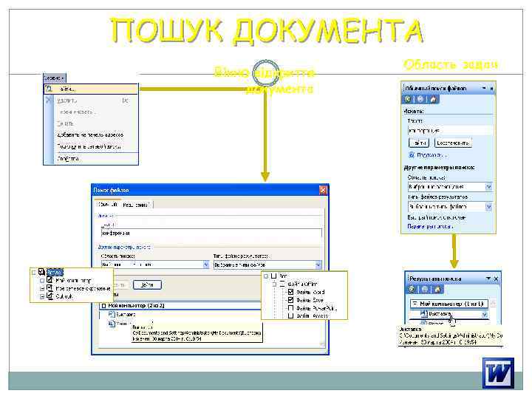The height and width of the screenshot is (399, 532).
Task: Close the file search task pane
Action: [x=491, y=89]
